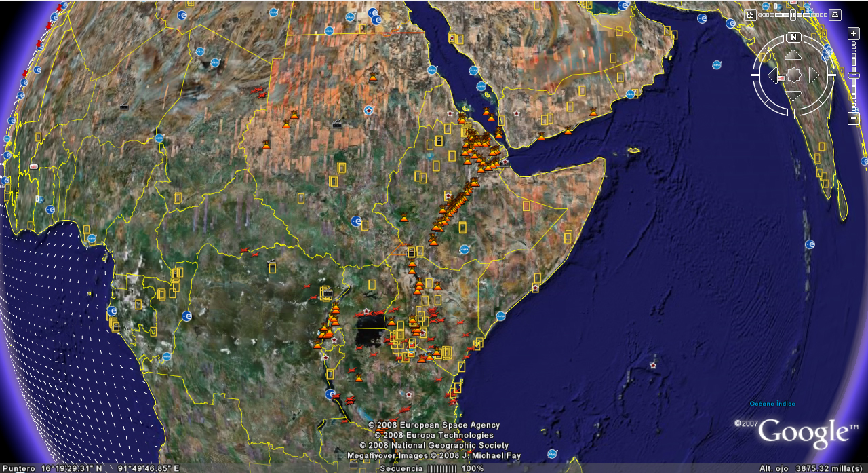The height and width of the screenshot is (473, 868).
Task: Open the film clapperboard placemark in Sudan
Action: 337,124
